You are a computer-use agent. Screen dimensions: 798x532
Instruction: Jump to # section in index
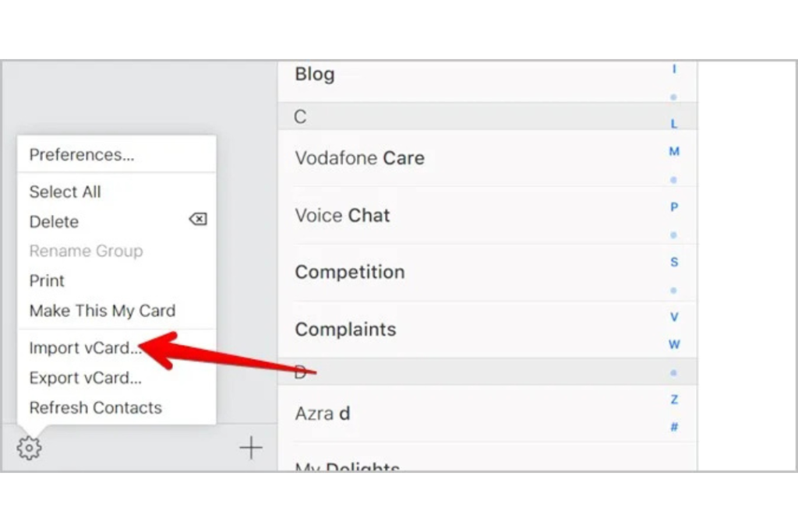(x=674, y=427)
